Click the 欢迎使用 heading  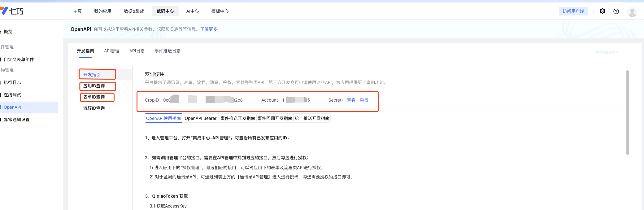pos(155,74)
